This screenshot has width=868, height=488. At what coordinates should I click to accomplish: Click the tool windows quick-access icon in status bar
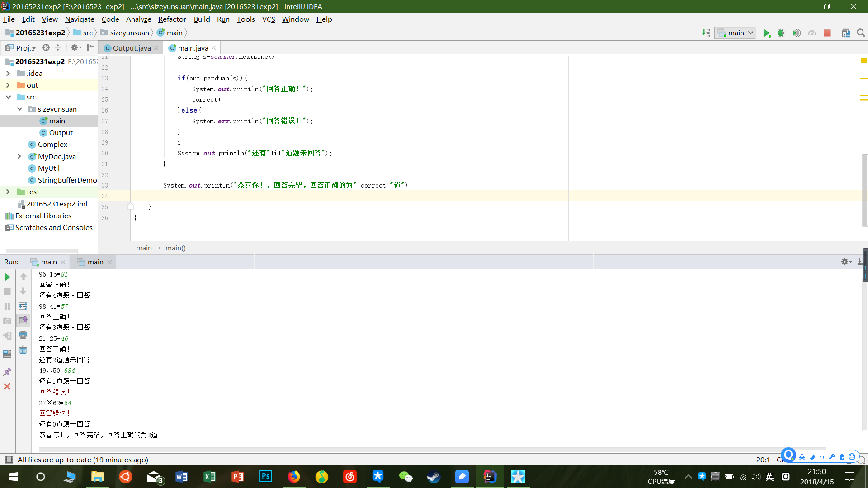point(9,460)
